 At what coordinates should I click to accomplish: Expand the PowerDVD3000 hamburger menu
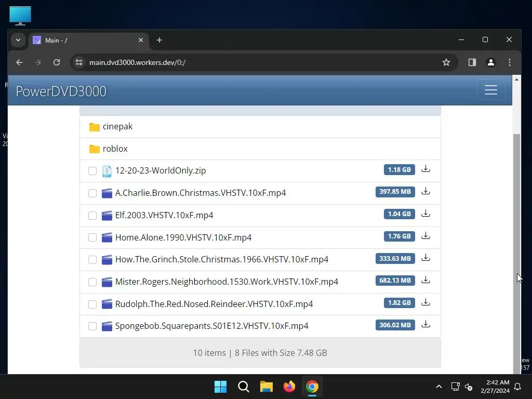coord(490,90)
